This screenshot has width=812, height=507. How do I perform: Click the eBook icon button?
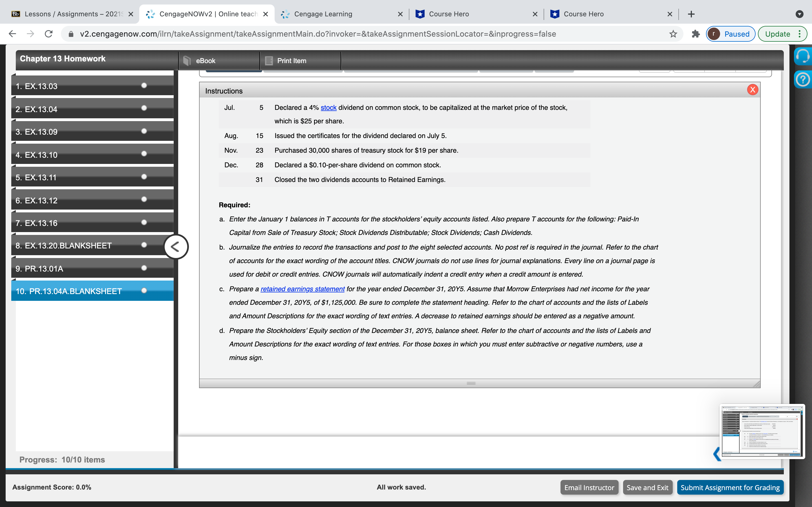click(187, 61)
